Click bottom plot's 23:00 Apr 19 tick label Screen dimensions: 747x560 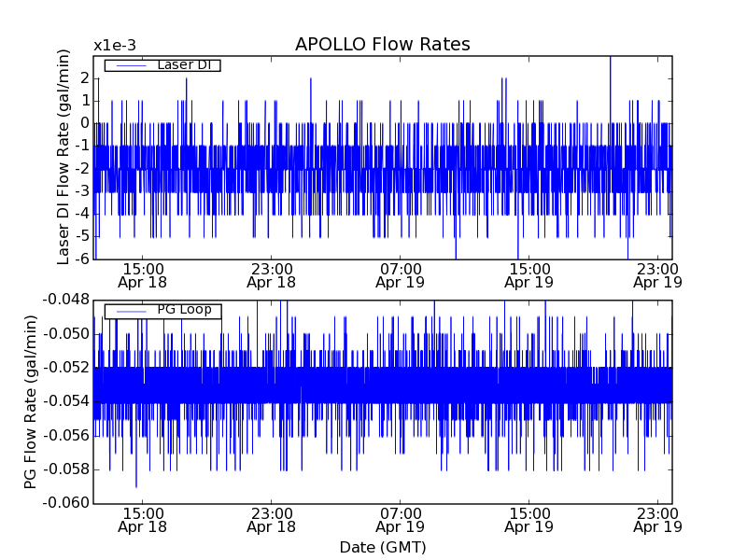[x=658, y=520]
